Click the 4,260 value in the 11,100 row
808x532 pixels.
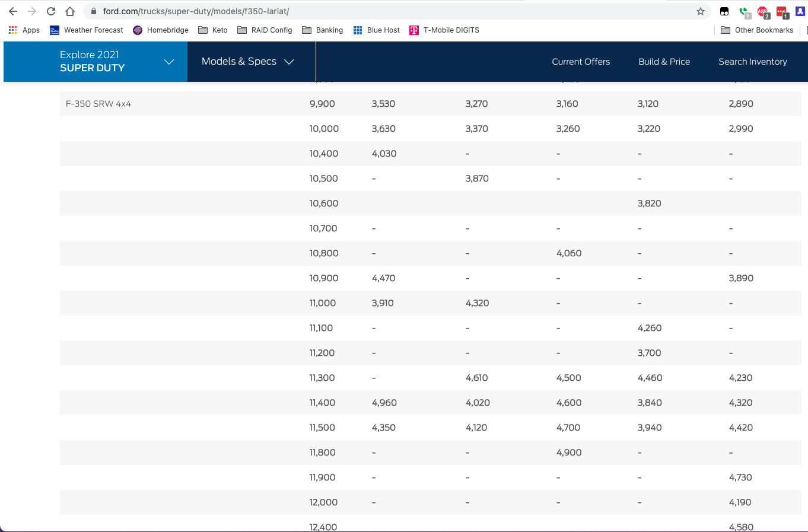(x=650, y=328)
